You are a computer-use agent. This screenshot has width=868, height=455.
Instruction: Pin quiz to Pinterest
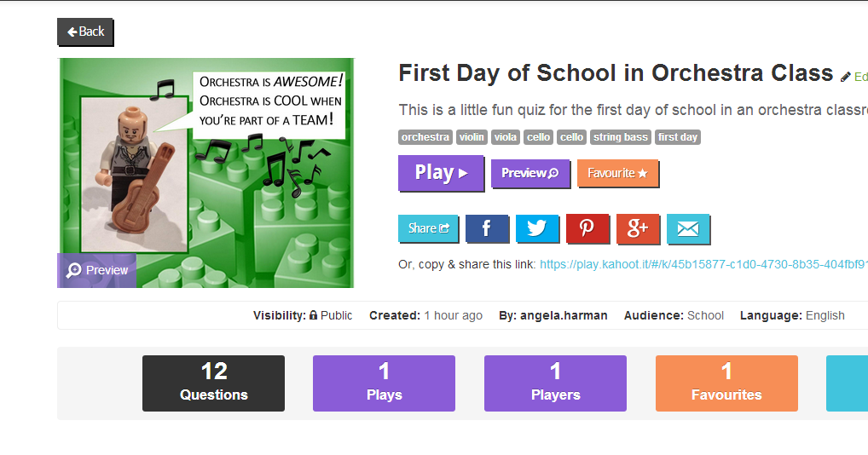point(587,228)
